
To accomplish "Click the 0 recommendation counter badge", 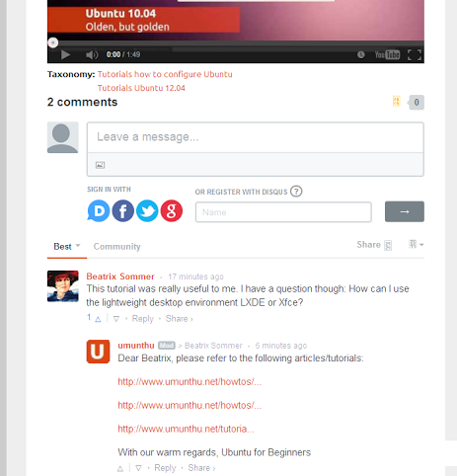I will 417,103.
